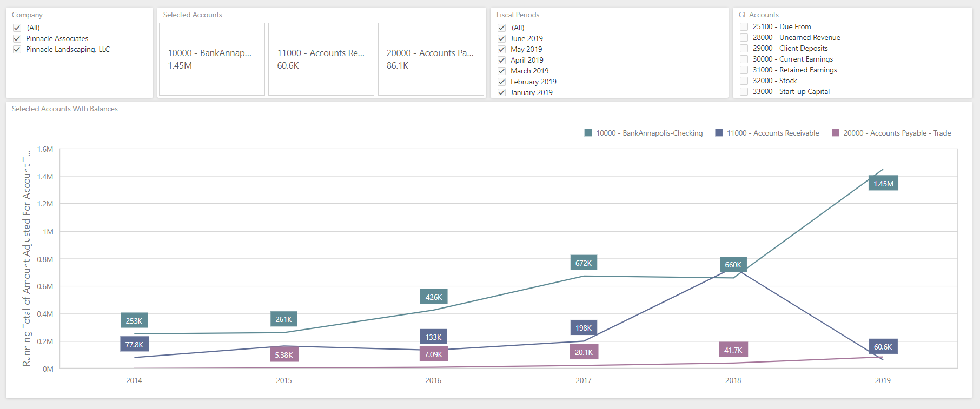Click the Fiscal Periods filter title
This screenshot has width=980, height=409.
(518, 15)
